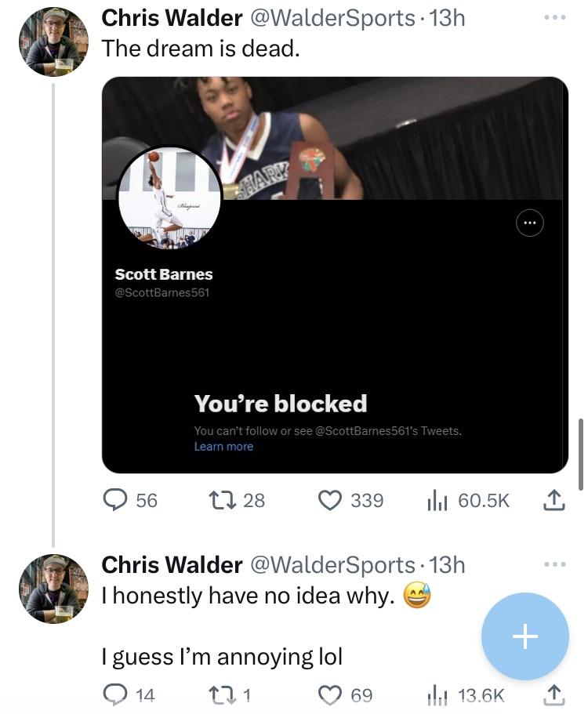Open more options for second tweet
Screen dimensions: 588x714
pyautogui.click(x=554, y=564)
